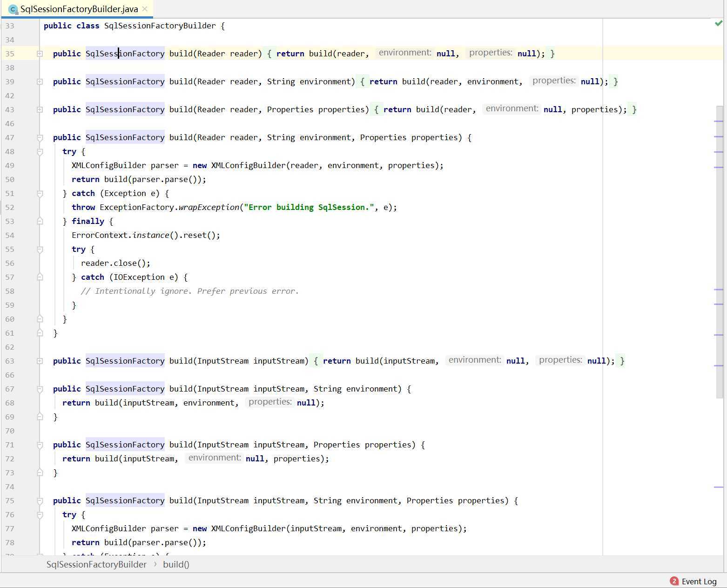Image resolution: width=727 pixels, height=588 pixels.
Task: Click error stripe marker beside line 47
Action: point(719,136)
